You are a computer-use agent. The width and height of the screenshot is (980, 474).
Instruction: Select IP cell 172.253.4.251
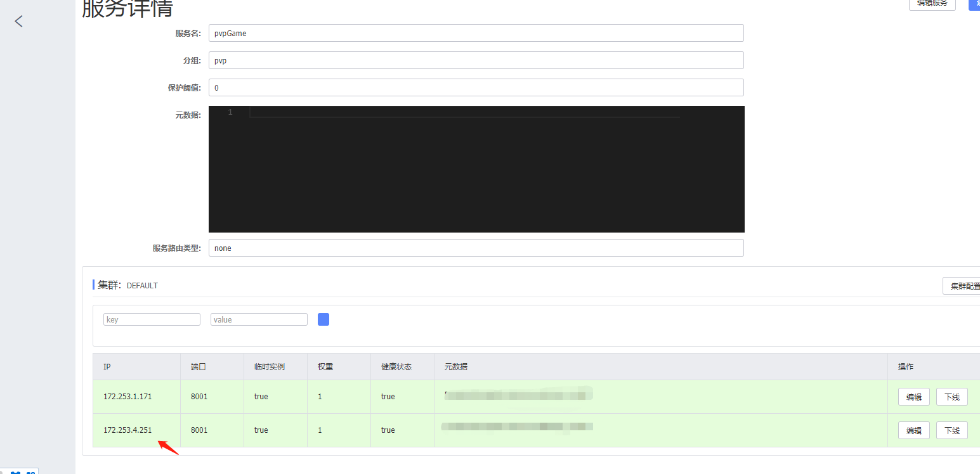[127, 430]
